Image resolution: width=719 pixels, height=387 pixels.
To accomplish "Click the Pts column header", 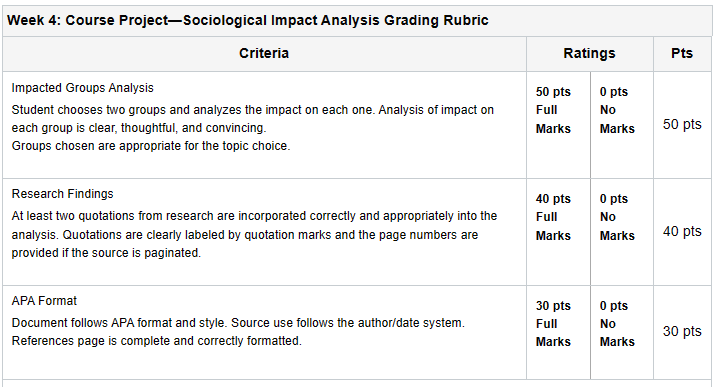I will (682, 54).
